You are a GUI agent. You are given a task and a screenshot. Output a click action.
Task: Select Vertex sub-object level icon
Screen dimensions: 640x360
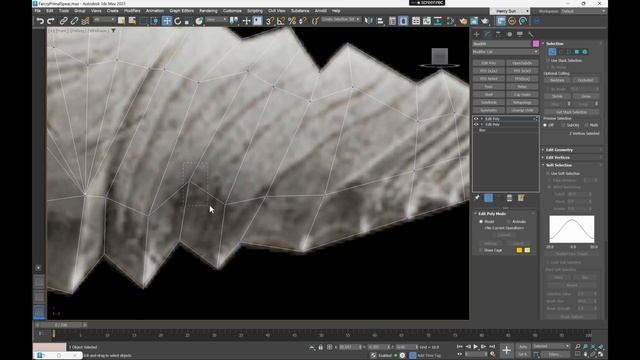point(552,52)
